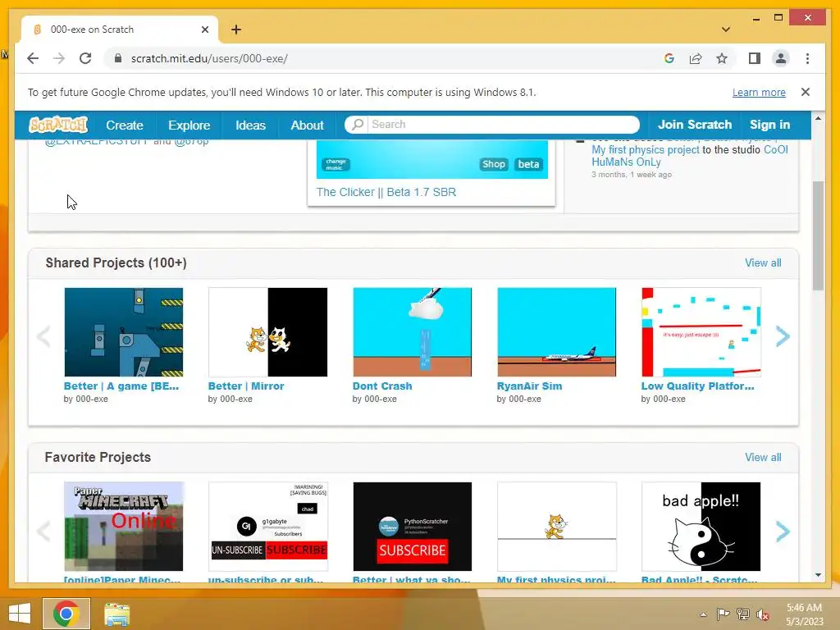The image size is (840, 630).
Task: Open the About menu item
Action: click(x=307, y=126)
